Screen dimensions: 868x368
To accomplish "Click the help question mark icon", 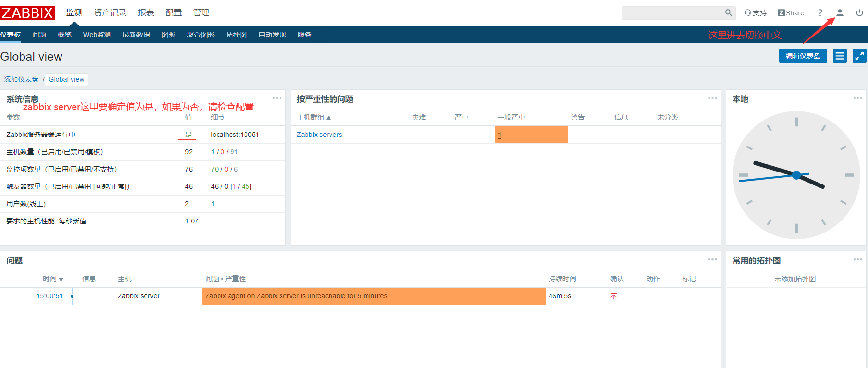I will (x=820, y=13).
